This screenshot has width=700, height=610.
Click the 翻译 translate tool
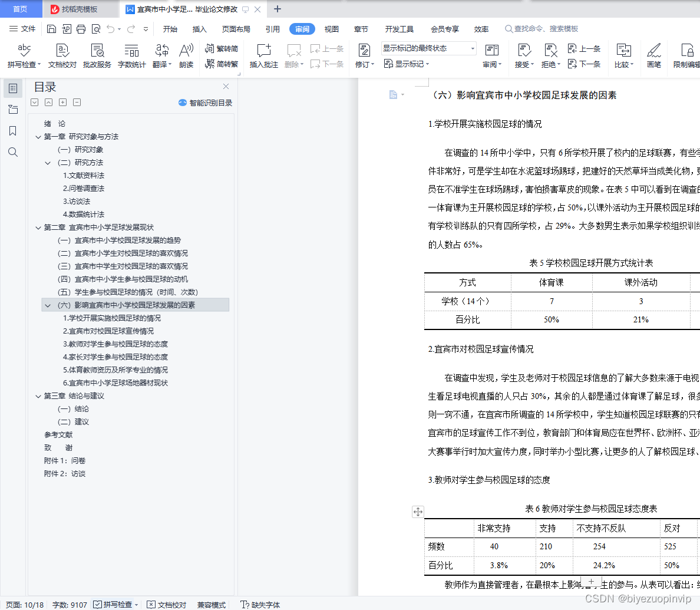point(161,56)
